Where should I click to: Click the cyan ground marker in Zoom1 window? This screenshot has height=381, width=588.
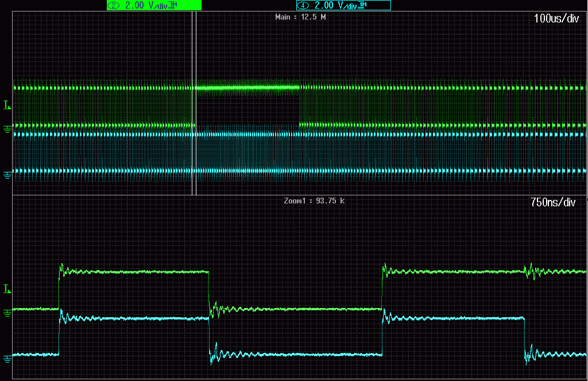point(7,359)
